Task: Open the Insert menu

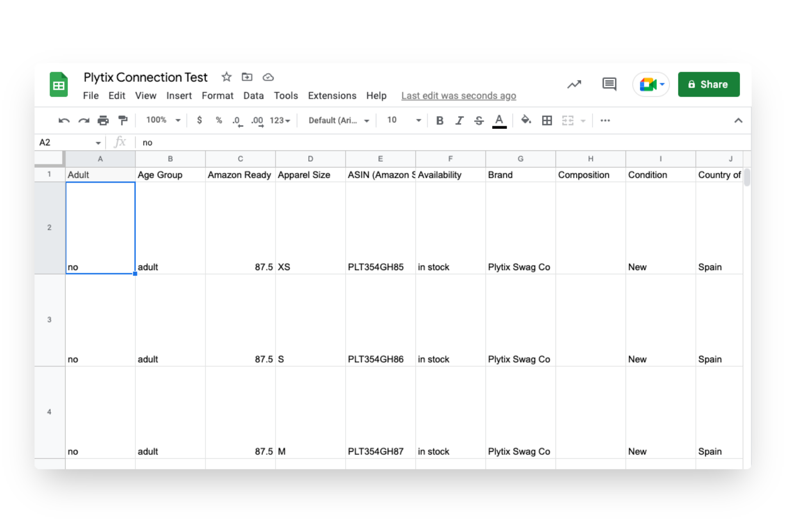Action: [179, 96]
